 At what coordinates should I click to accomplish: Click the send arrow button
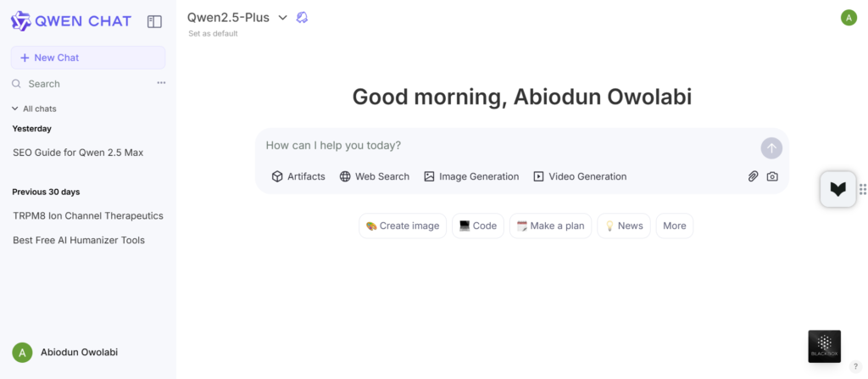point(771,148)
